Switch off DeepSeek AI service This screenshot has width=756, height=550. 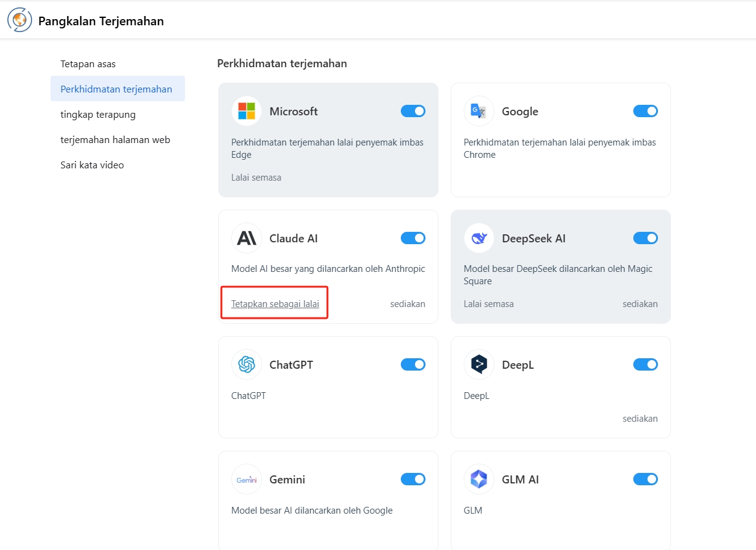[x=646, y=238]
